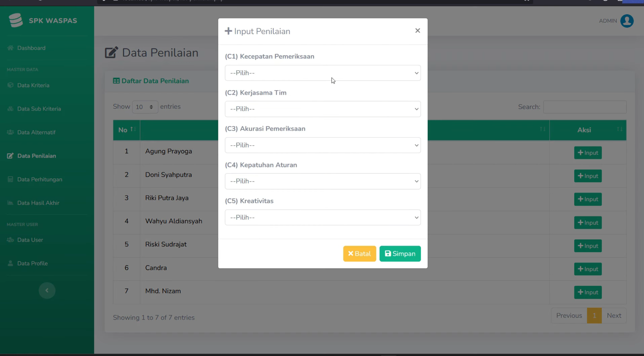Click Input button for Mhd. Nizam
Image resolution: width=644 pixels, height=356 pixels.
[x=588, y=292]
